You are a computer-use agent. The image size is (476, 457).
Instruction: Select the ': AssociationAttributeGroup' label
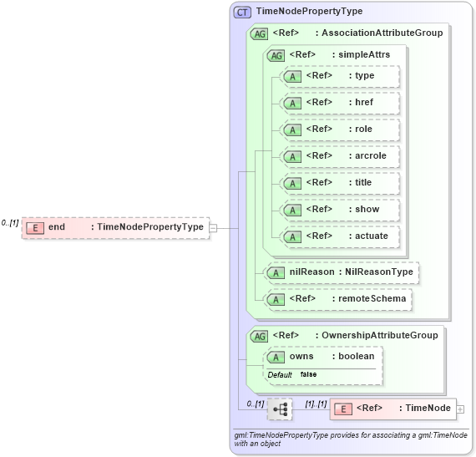coord(379,33)
